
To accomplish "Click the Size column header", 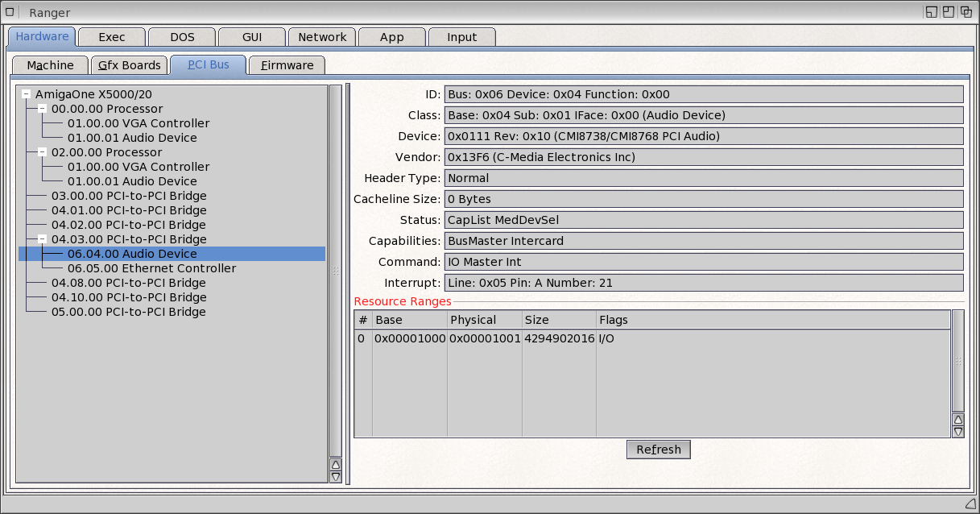I will coord(559,320).
